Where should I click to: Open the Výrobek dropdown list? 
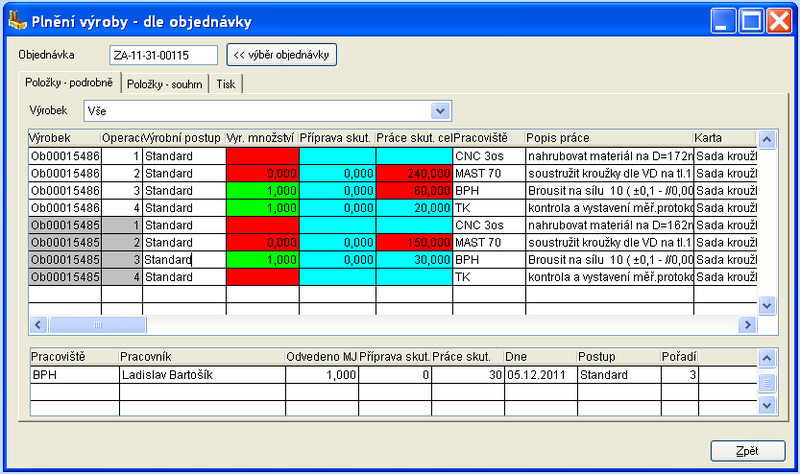[x=438, y=109]
